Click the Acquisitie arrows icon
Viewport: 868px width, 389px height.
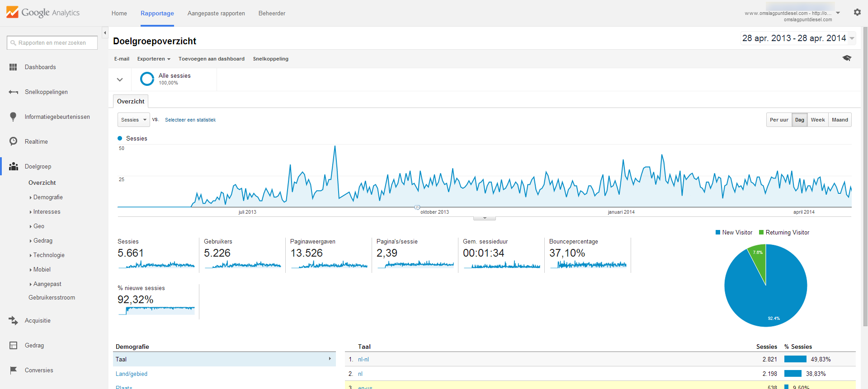click(x=13, y=320)
